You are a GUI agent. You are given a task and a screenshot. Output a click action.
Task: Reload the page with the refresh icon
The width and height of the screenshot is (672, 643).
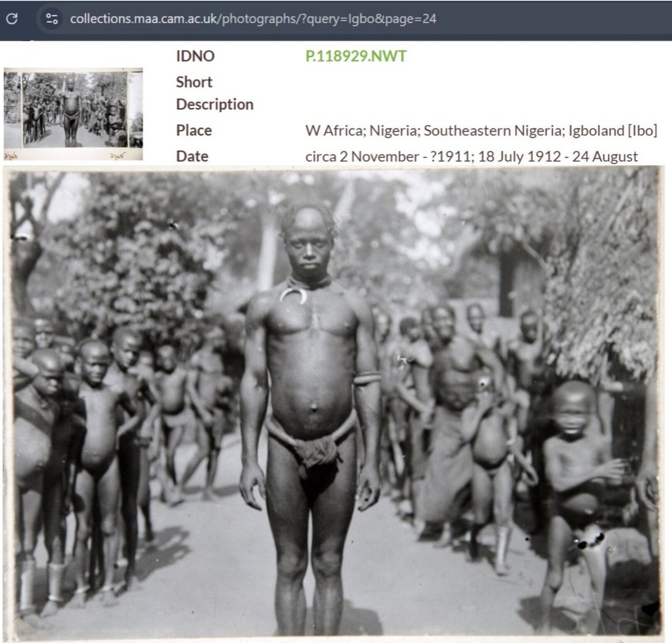[x=11, y=18]
